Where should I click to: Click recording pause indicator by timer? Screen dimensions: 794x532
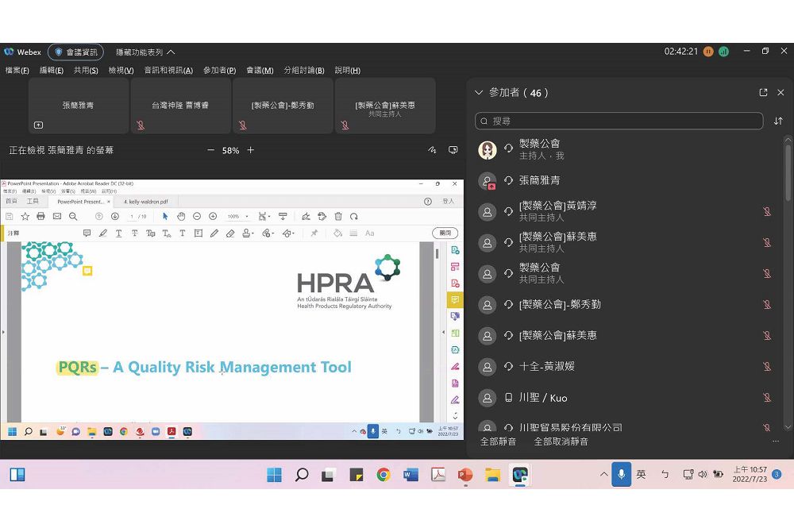point(708,52)
